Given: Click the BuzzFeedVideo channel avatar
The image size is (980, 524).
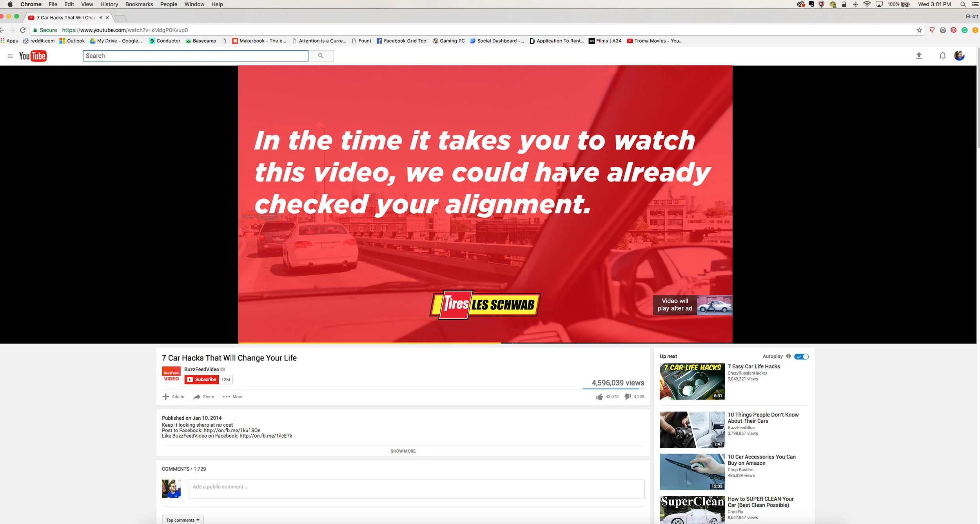Looking at the screenshot, I should [x=171, y=374].
